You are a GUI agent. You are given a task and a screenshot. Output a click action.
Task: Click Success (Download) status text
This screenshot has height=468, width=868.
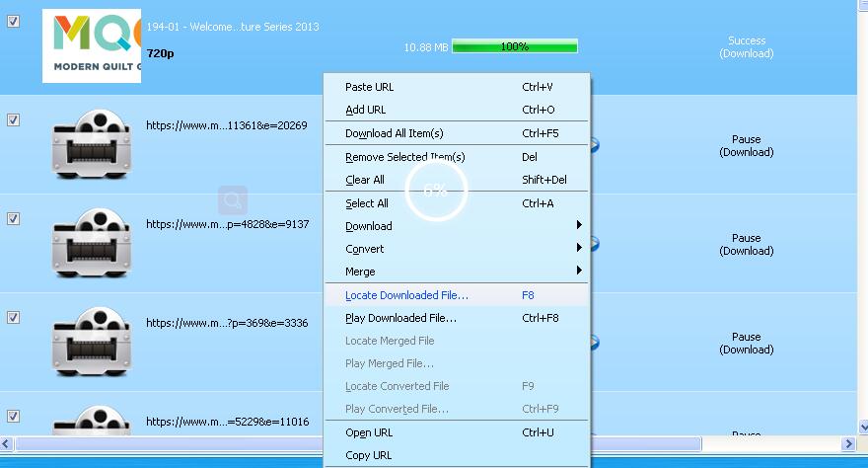pos(747,47)
